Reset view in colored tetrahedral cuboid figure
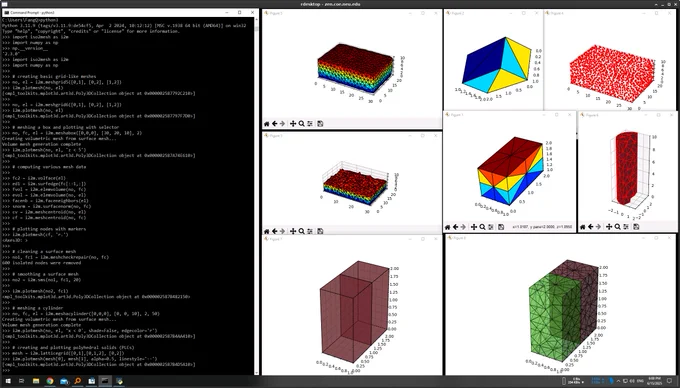The image size is (680, 388). (448, 227)
